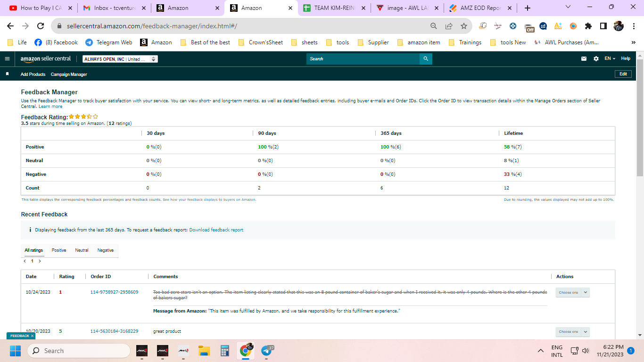Go to previous feedback page arrow
This screenshot has height=362, width=644.
pyautogui.click(x=25, y=261)
